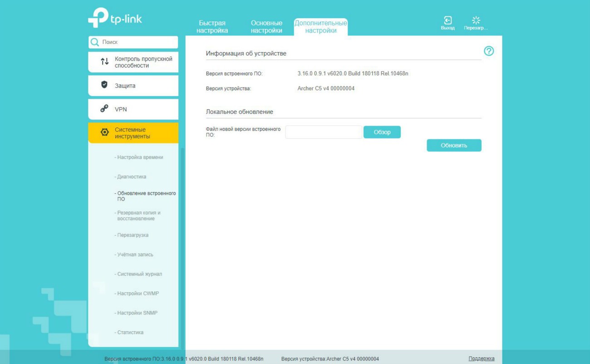Click the TP-Link logo
This screenshot has width=590, height=364.
pos(115,18)
